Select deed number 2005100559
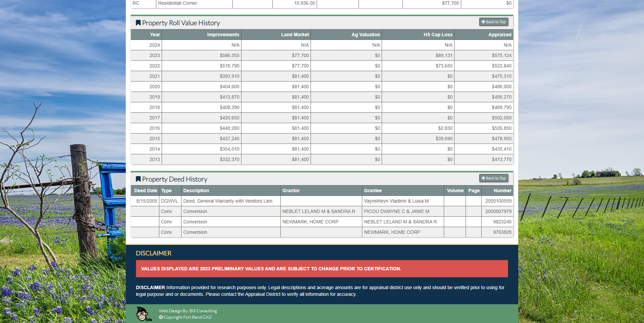The image size is (644, 323). 498,201
